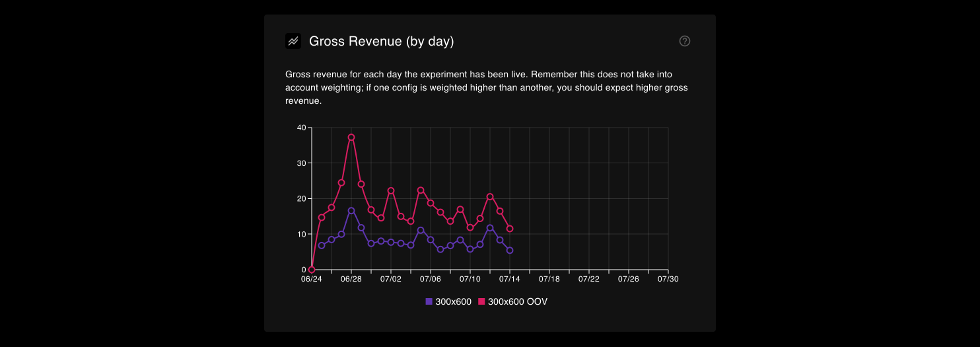The height and width of the screenshot is (347, 980).
Task: Click the "07/30" x-axis label
Action: (x=668, y=279)
